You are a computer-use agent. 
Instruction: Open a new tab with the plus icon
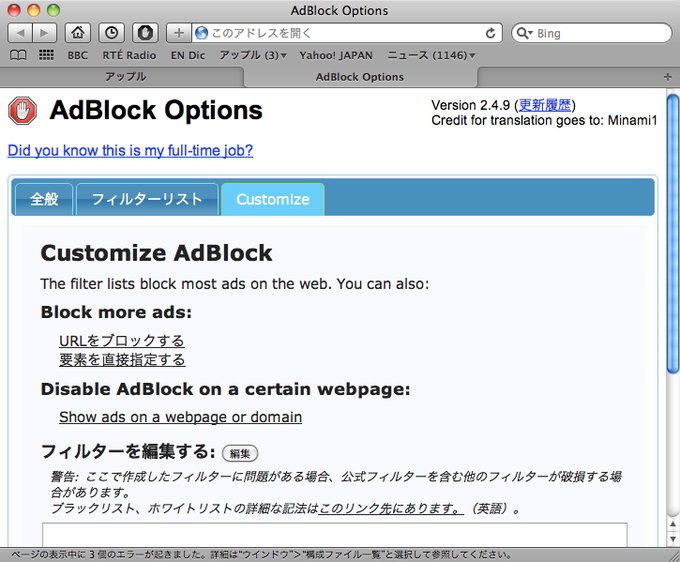(667, 77)
